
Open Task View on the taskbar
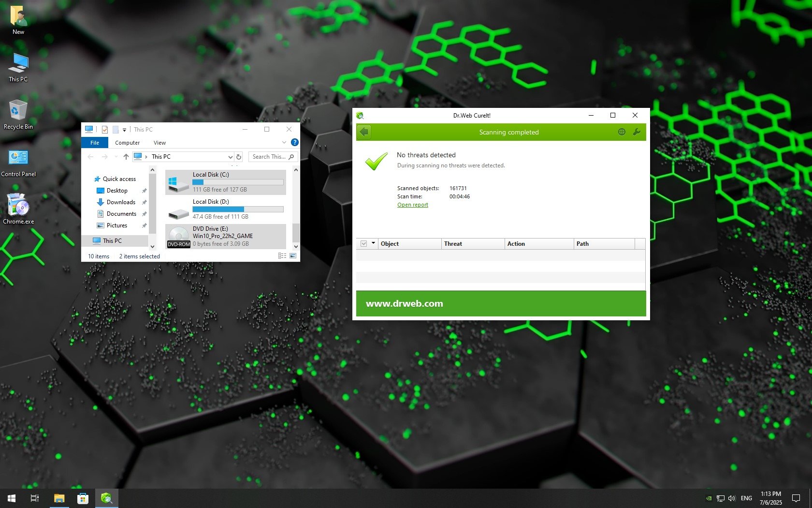[x=35, y=498]
